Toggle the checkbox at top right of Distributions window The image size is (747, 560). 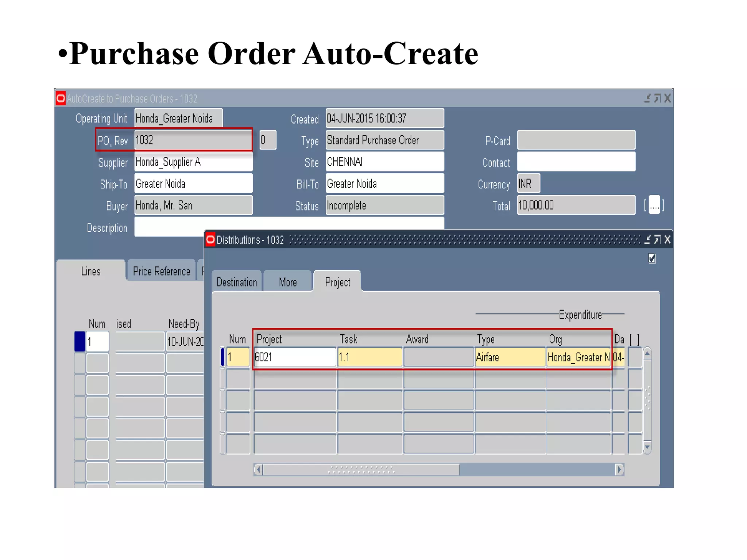(652, 258)
